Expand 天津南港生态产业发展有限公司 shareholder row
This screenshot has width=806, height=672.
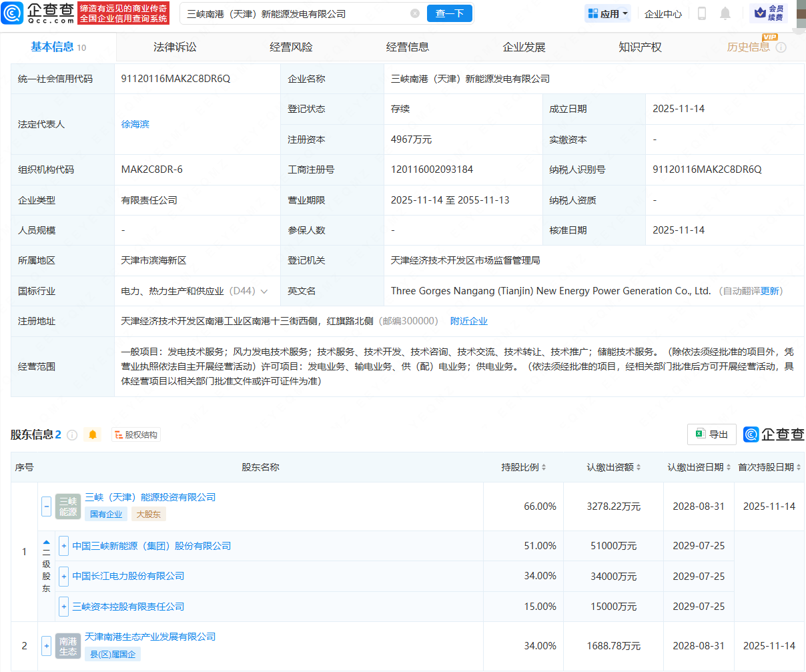(46, 646)
